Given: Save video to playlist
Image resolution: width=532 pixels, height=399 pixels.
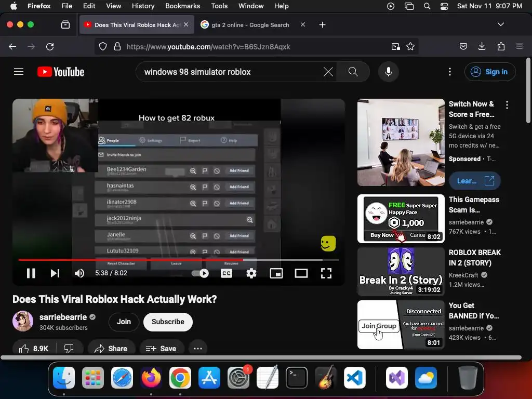Looking at the screenshot, I should coord(161,349).
